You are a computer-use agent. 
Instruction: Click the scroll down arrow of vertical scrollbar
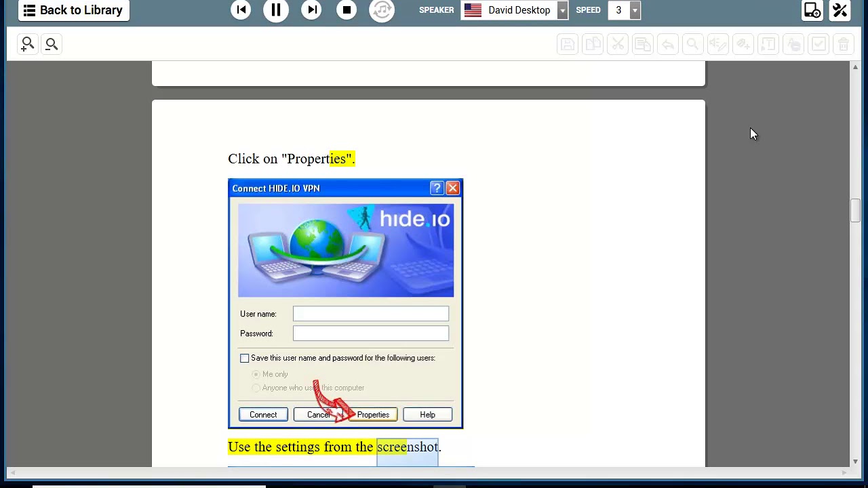855,462
